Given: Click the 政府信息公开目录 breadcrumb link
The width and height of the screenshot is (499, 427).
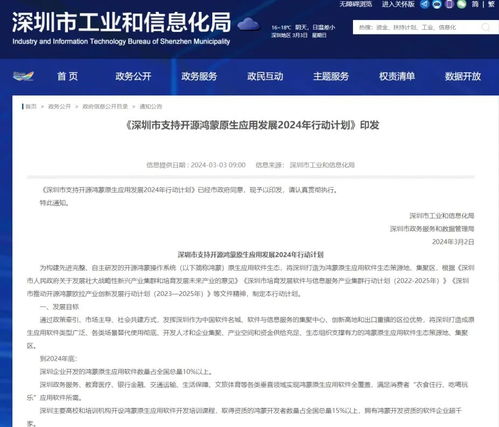Looking at the screenshot, I should click(x=105, y=107).
